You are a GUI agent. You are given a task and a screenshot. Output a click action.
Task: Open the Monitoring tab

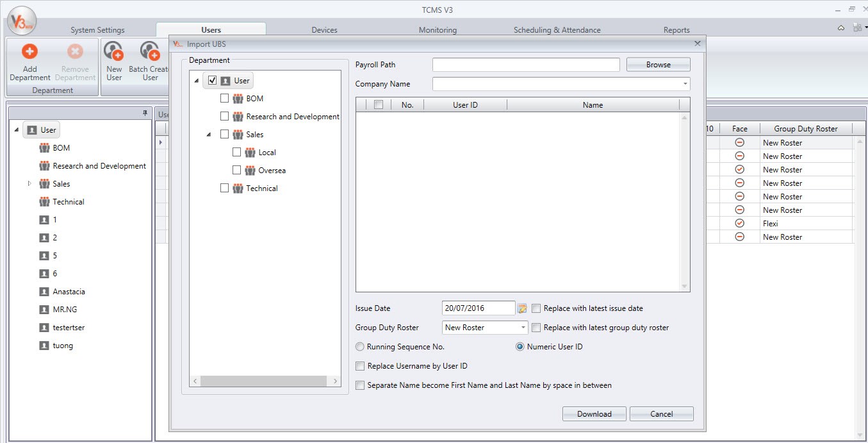pyautogui.click(x=438, y=30)
